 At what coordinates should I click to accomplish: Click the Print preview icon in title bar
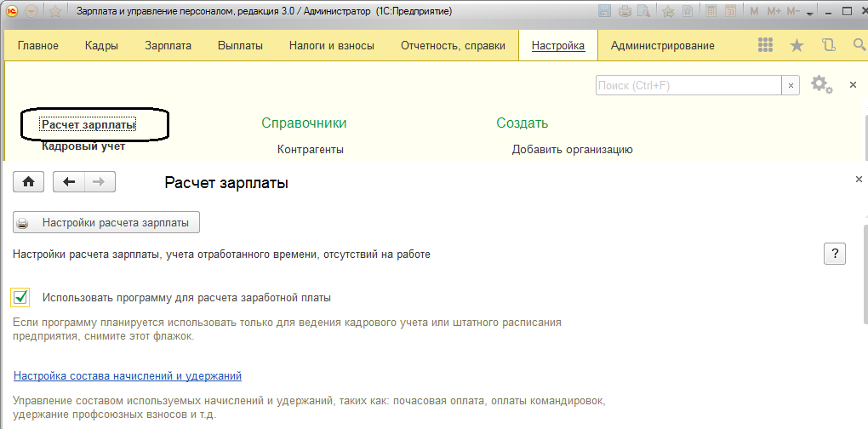tap(643, 11)
